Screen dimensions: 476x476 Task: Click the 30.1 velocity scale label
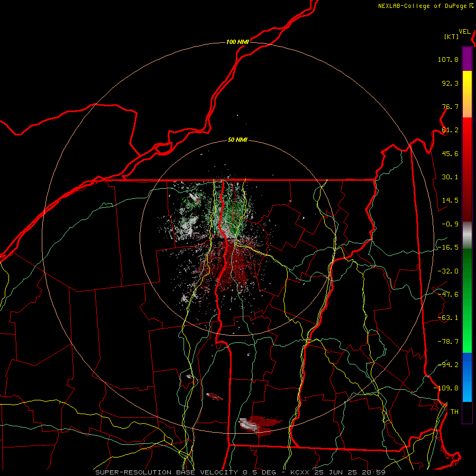pos(450,177)
